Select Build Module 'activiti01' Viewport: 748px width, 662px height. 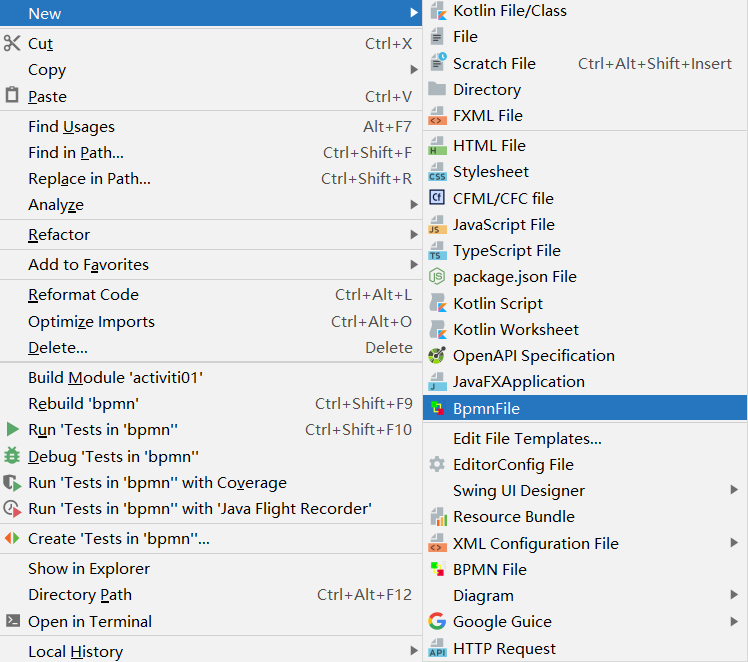(211, 377)
